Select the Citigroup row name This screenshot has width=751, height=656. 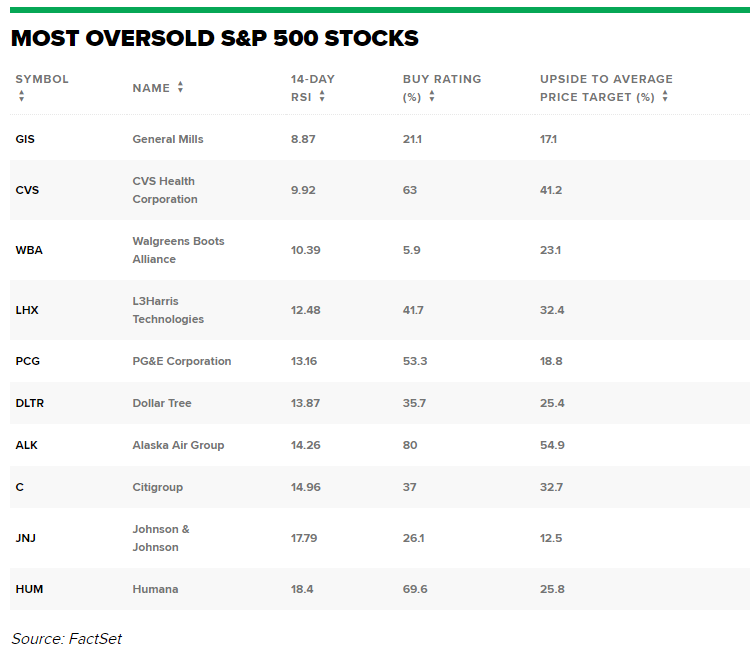coord(157,487)
